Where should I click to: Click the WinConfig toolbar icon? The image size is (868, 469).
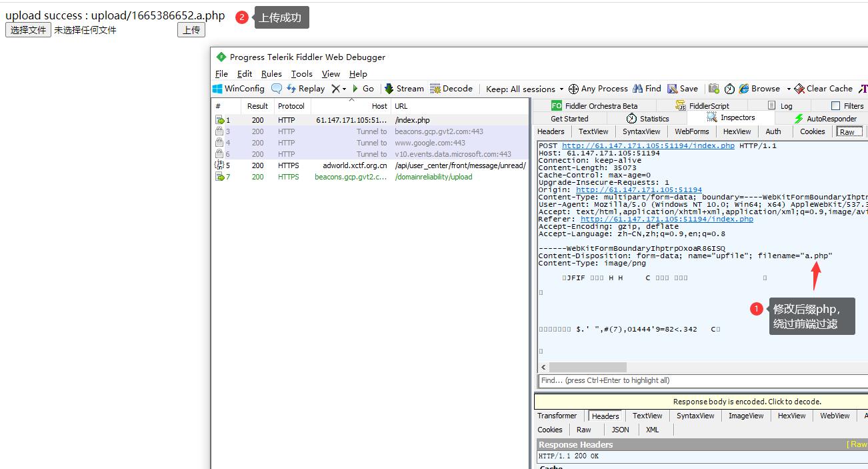[239, 89]
